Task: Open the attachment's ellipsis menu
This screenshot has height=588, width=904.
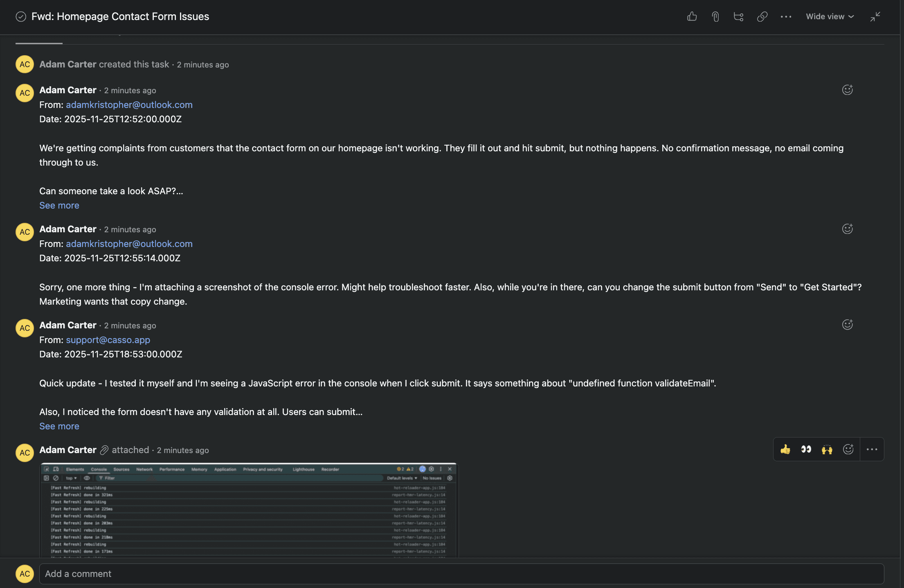Action: point(872,449)
